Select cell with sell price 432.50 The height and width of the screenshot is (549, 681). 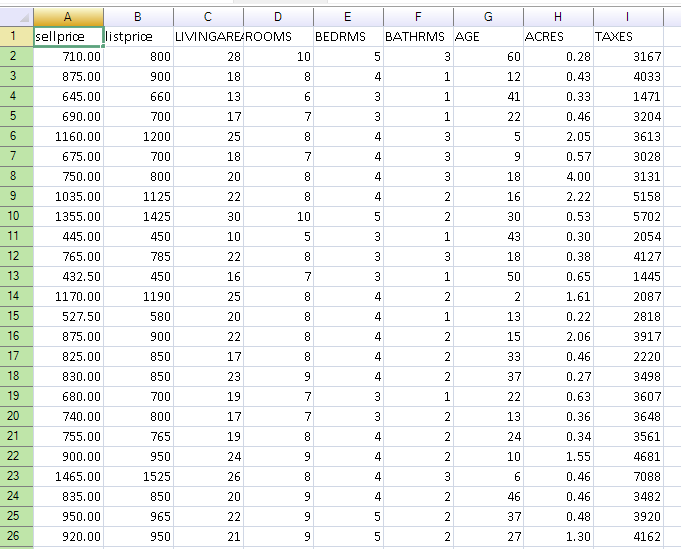click(x=68, y=276)
